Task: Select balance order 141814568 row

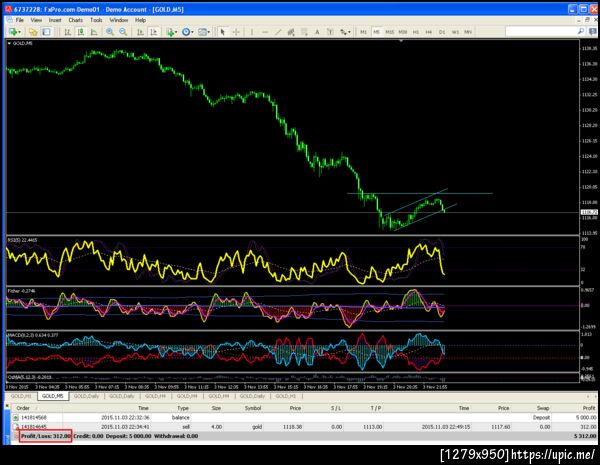Action: 304,418
